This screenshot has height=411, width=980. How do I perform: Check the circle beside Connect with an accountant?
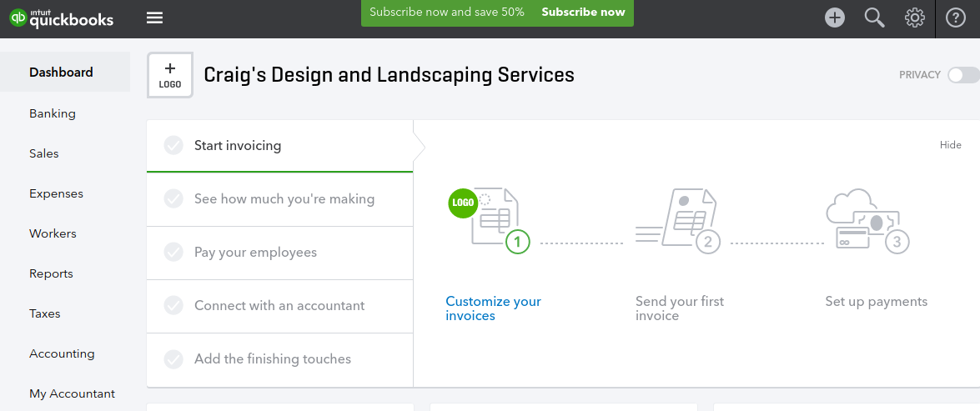coord(173,305)
